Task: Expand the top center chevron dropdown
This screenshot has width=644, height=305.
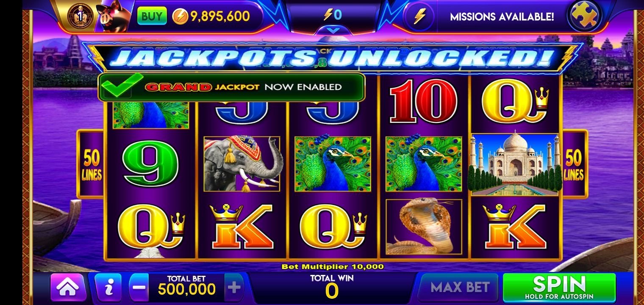Action: pos(333,30)
